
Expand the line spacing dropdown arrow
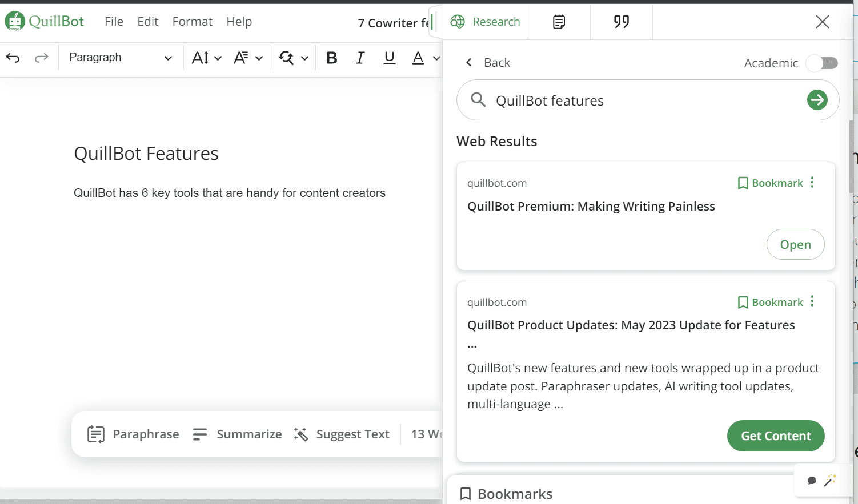[x=259, y=58]
